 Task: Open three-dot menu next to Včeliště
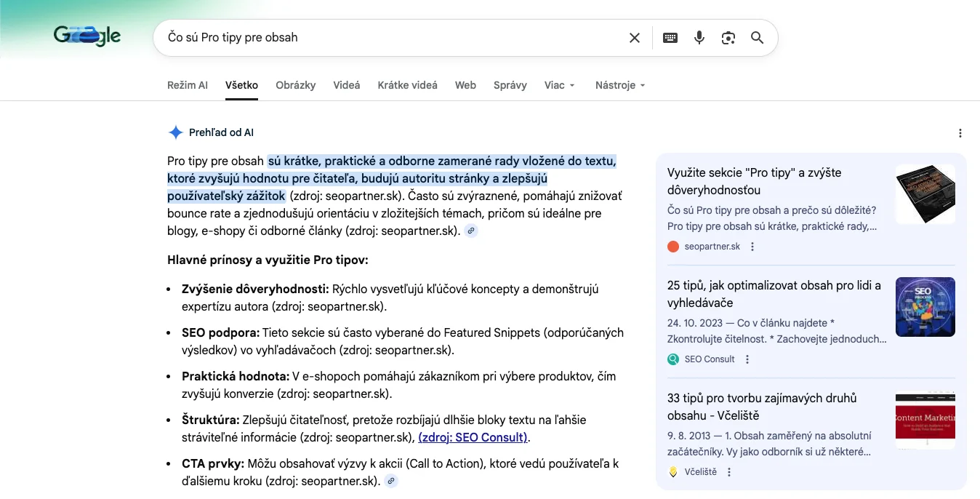click(729, 472)
